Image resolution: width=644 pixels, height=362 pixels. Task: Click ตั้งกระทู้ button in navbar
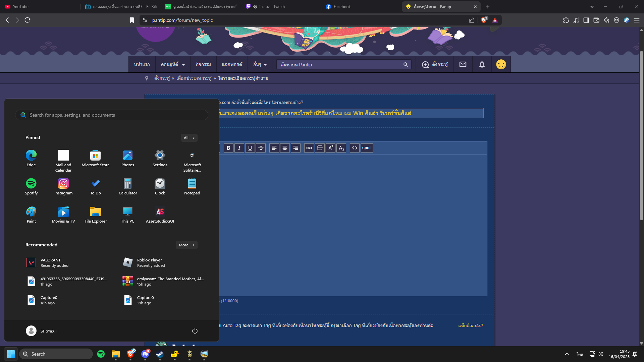click(435, 64)
